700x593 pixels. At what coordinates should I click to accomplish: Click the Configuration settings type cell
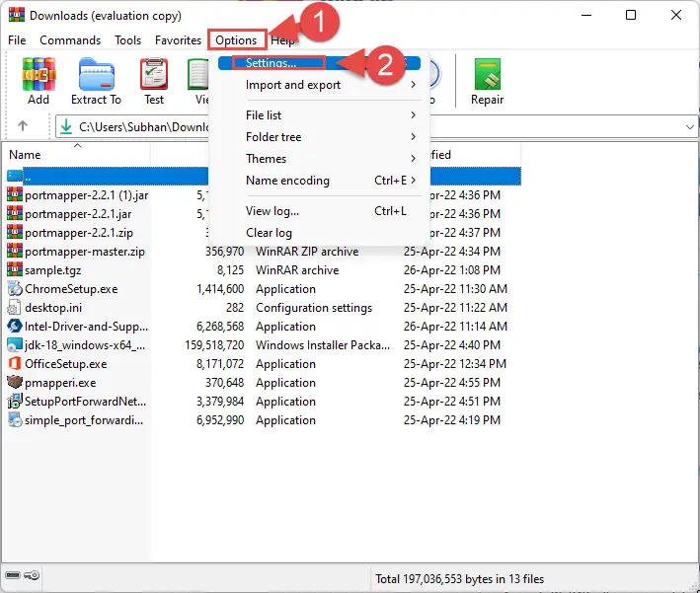click(x=314, y=308)
